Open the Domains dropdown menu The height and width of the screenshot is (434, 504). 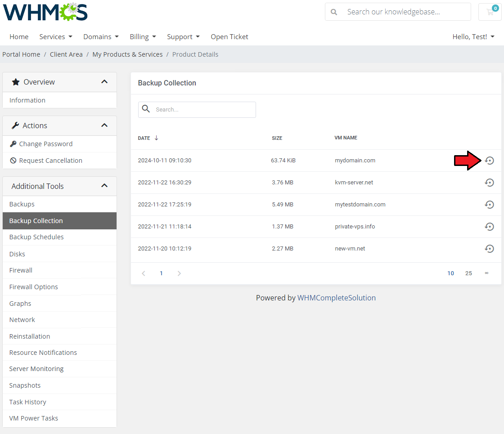[x=101, y=36]
